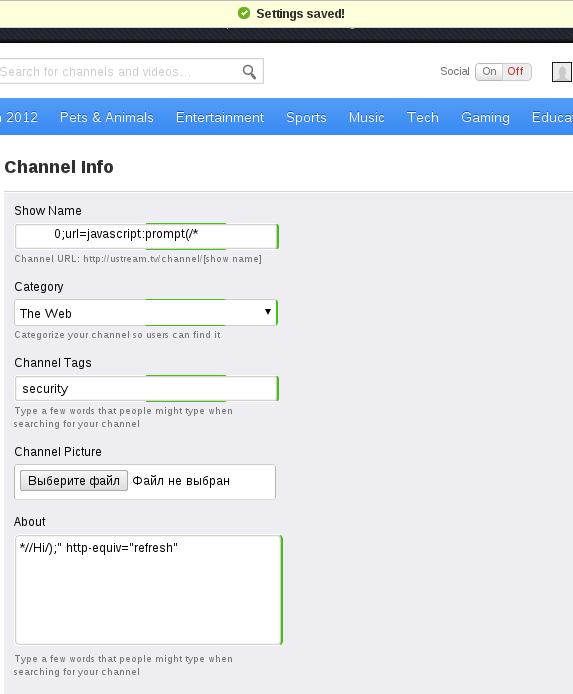Image resolution: width=573 pixels, height=694 pixels.
Task: Click the search magnifier icon
Action: tap(249, 72)
